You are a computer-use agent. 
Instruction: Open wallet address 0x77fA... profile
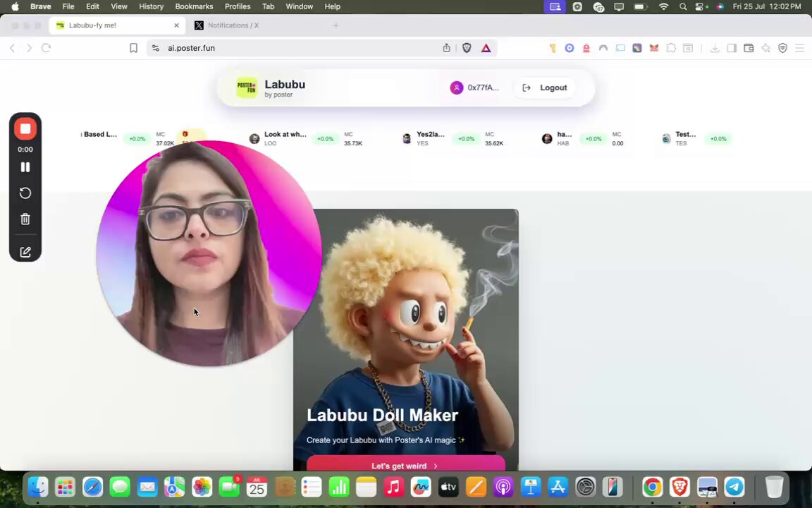(x=474, y=87)
